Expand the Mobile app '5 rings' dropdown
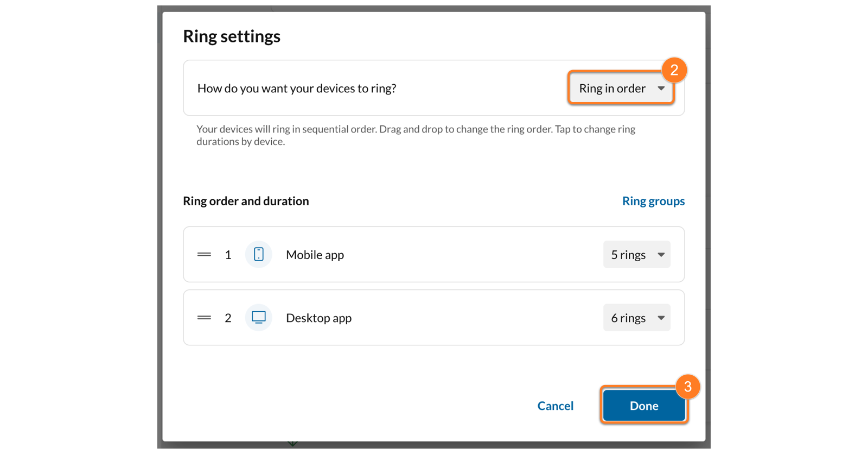The image size is (868, 454). [636, 255]
